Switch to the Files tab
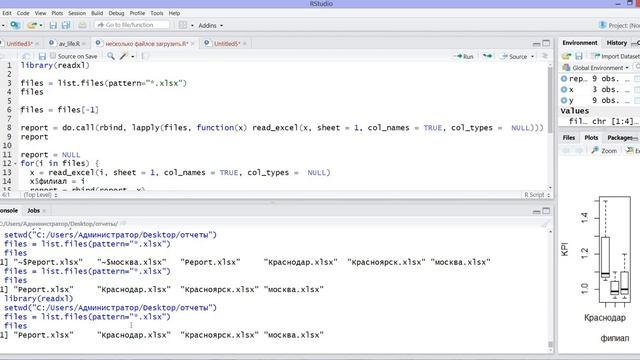The width and height of the screenshot is (640, 360). (x=569, y=138)
